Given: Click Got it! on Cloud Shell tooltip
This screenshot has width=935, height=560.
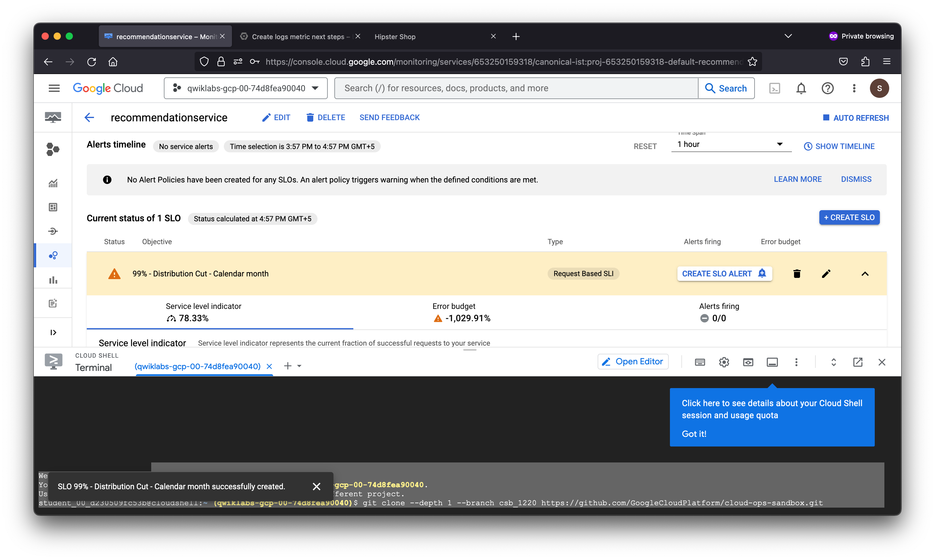Looking at the screenshot, I should click(694, 434).
